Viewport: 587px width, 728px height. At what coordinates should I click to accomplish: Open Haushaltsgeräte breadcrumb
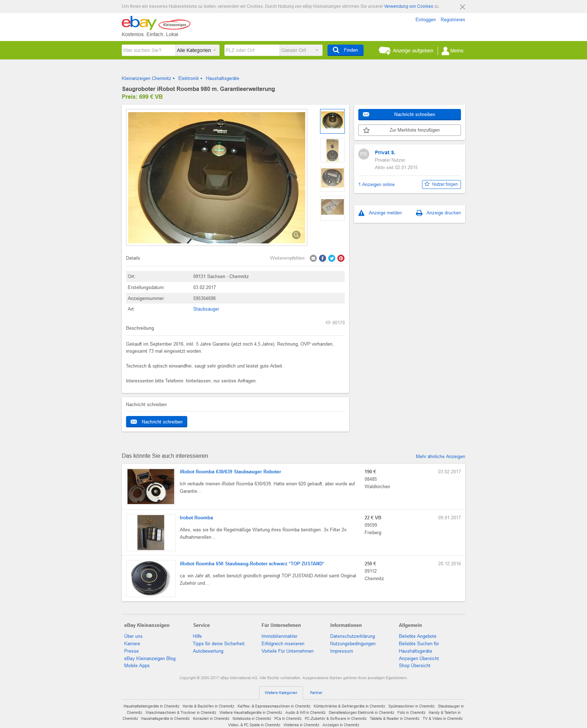pos(222,79)
